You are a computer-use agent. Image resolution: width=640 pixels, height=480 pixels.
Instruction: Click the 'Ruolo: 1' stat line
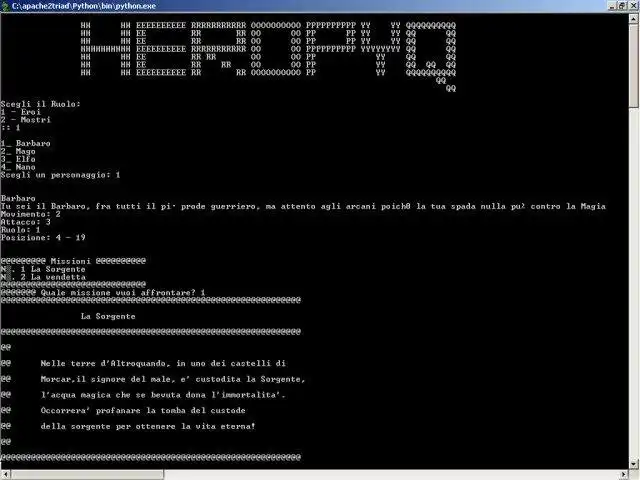[20, 229]
